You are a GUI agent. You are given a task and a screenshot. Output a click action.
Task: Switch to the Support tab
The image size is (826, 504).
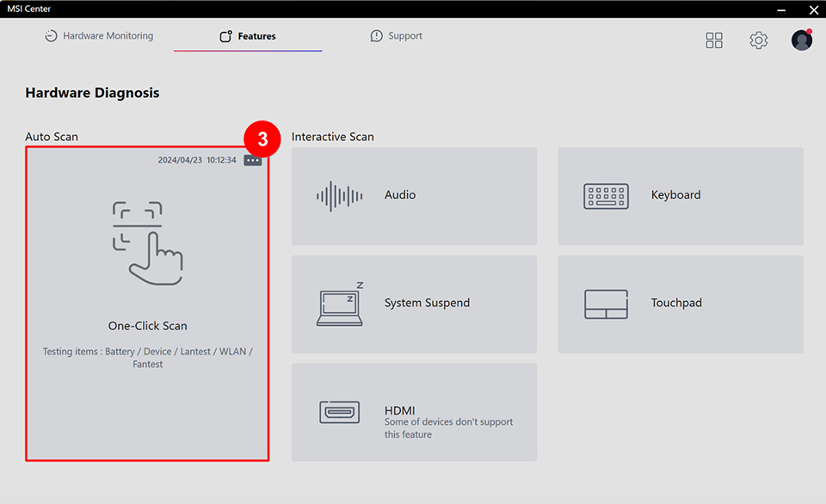pyautogui.click(x=396, y=36)
